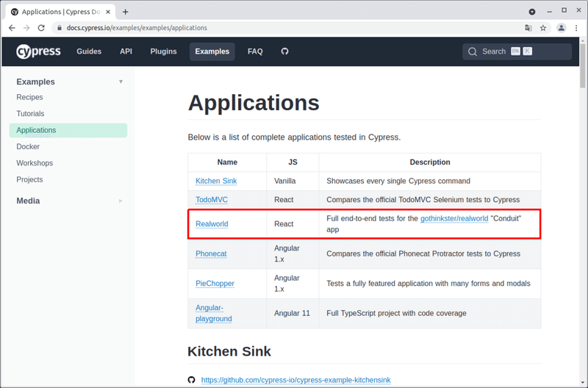Open the Plugins nav item
This screenshot has width=588, height=388.
pos(163,51)
